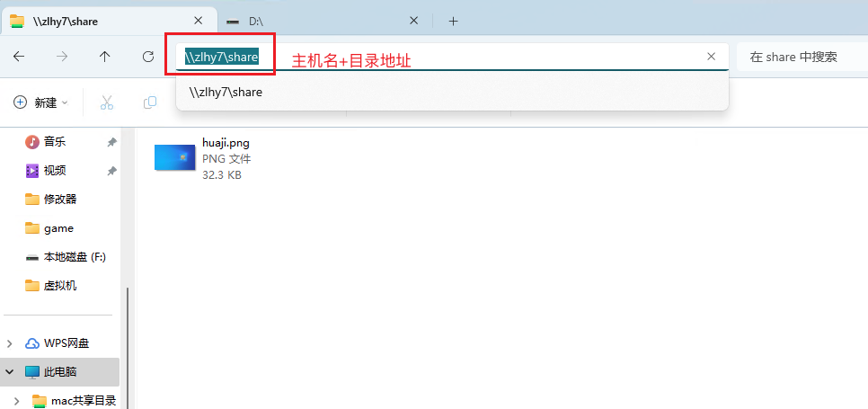
Task: Click the Copy icon in toolbar
Action: click(x=150, y=102)
